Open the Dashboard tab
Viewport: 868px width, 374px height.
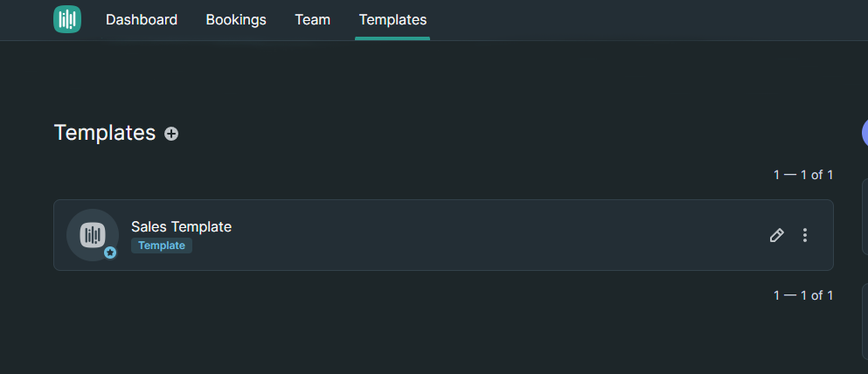tap(142, 20)
